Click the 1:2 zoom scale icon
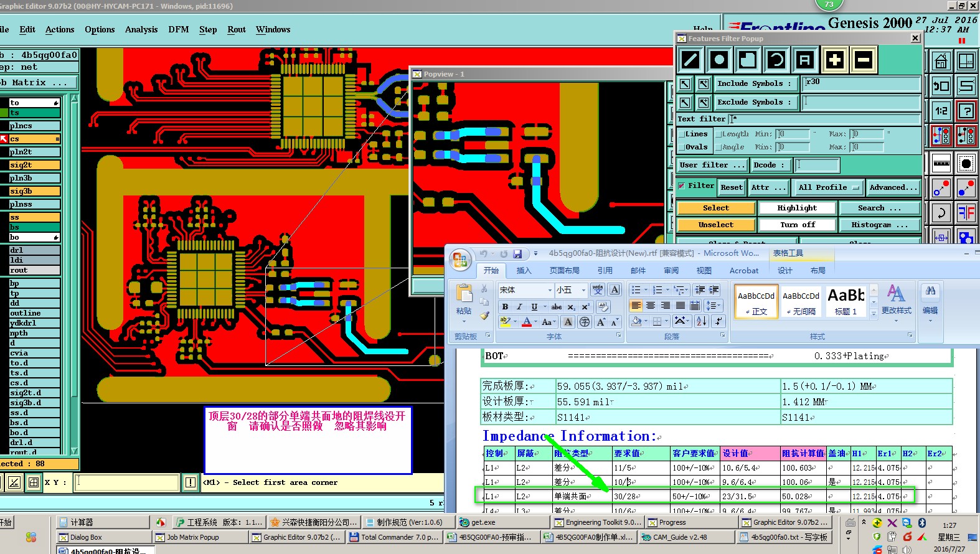The width and height of the screenshot is (980, 554). click(x=941, y=111)
